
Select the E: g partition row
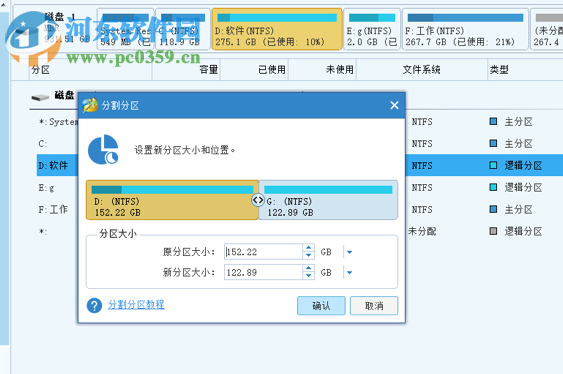coord(300,187)
